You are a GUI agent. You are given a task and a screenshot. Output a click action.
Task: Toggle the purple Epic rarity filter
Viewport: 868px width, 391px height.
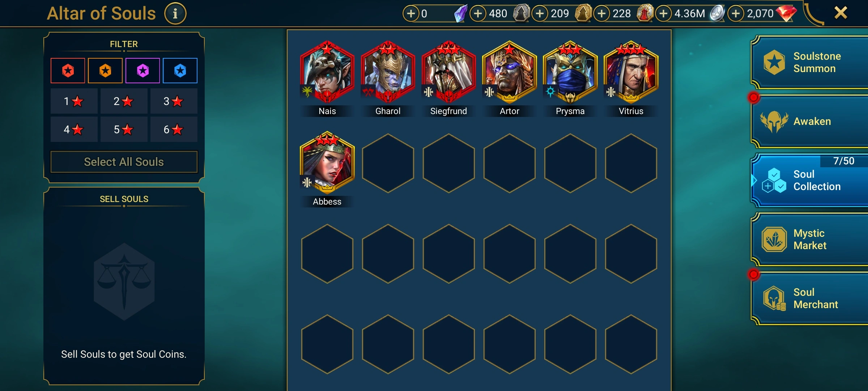[x=143, y=71]
